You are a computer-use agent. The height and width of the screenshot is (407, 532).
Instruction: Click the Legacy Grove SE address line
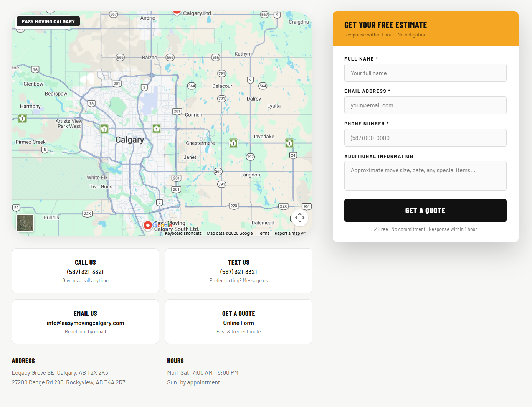coord(60,373)
